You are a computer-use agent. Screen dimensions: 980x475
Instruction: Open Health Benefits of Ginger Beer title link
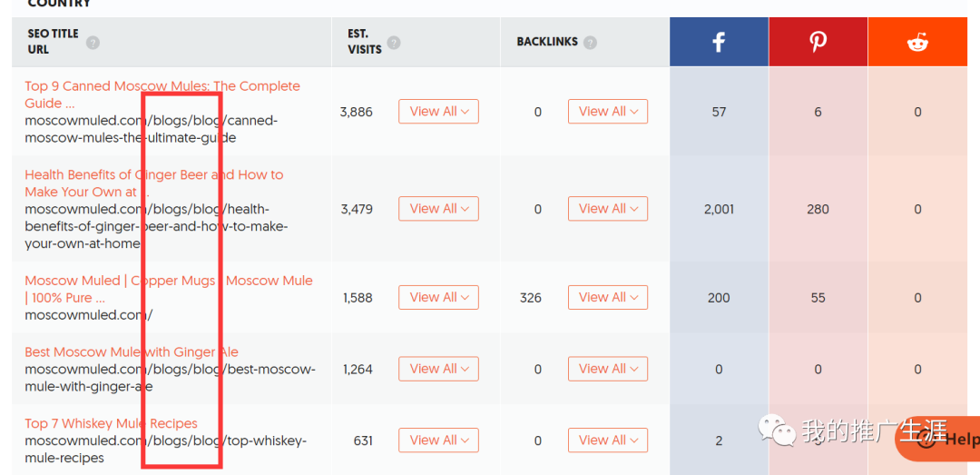click(153, 183)
